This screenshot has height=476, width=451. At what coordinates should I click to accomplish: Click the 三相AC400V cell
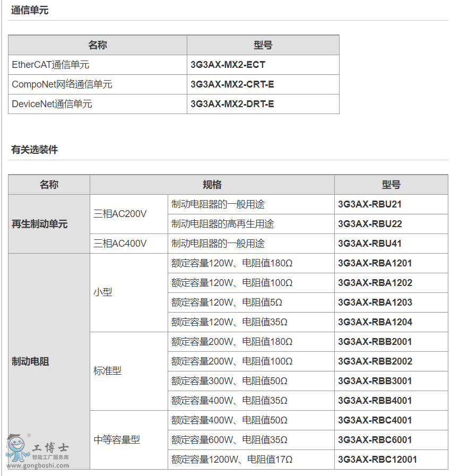pos(129,244)
